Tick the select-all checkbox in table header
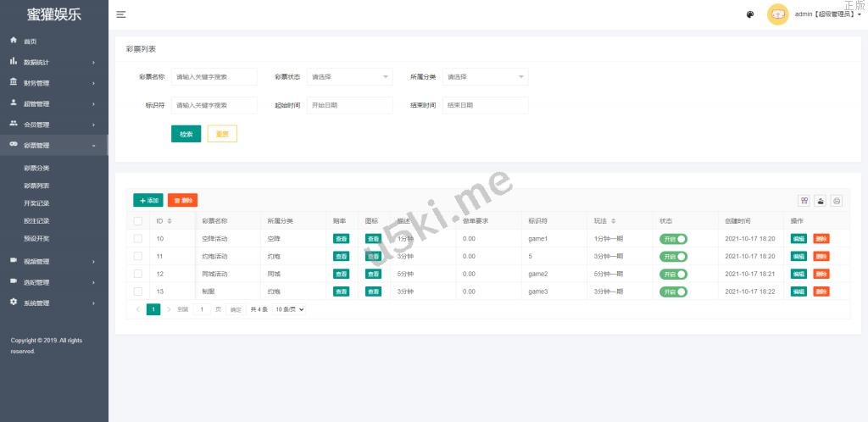Viewport: 868px width, 422px height. 138,221
